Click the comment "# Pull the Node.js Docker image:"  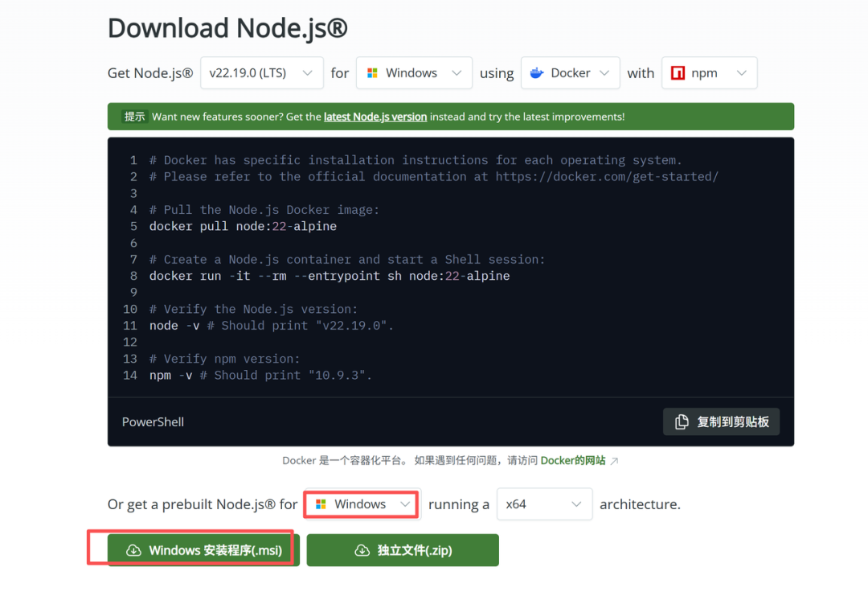(264, 210)
